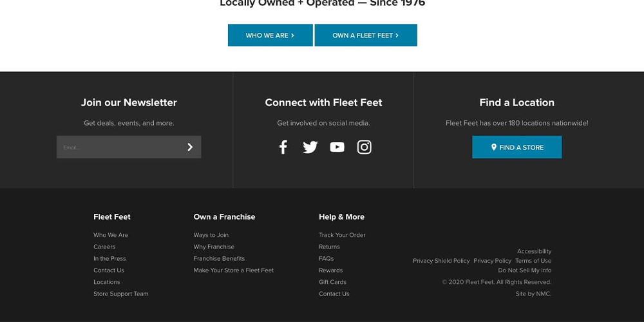The width and height of the screenshot is (644, 322).
Task: Open Contact Us under Fleet Feet column
Action: click(109, 270)
